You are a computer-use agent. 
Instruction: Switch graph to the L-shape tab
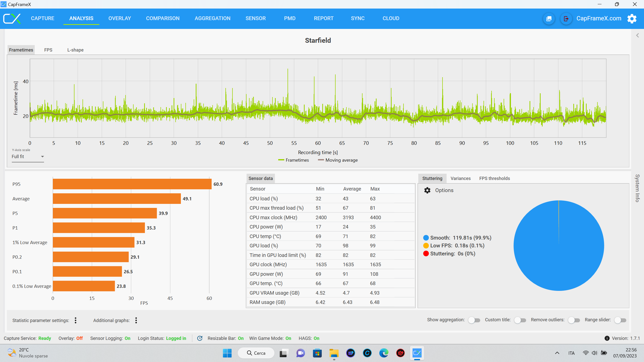pyautogui.click(x=75, y=50)
